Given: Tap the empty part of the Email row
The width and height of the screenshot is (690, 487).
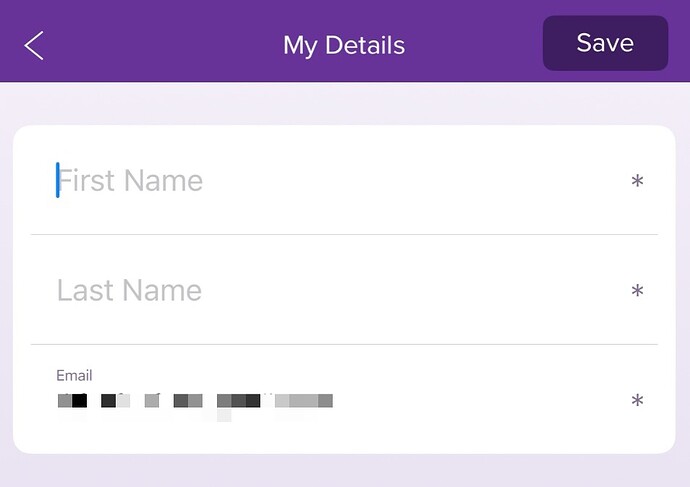Looking at the screenshot, I should pos(480,400).
